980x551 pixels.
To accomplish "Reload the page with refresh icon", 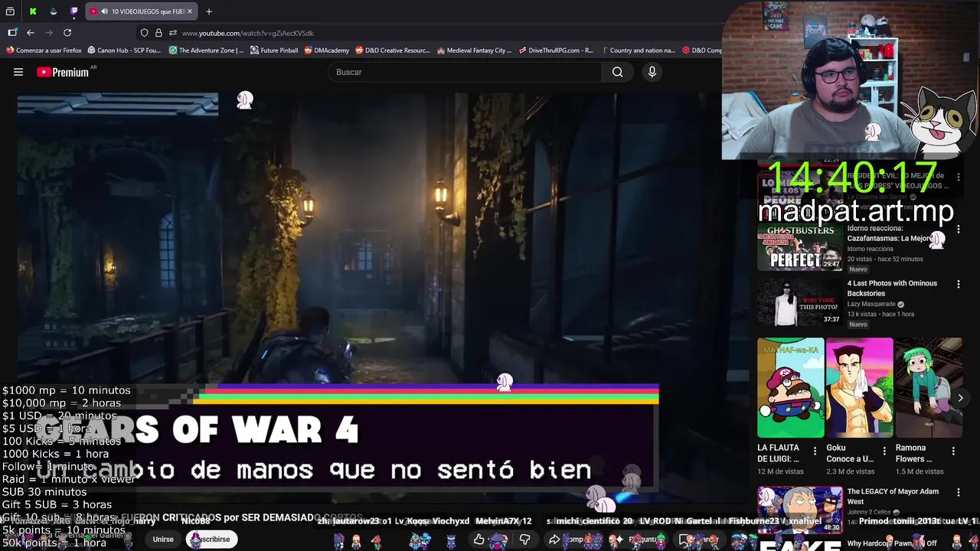I will pos(67,33).
